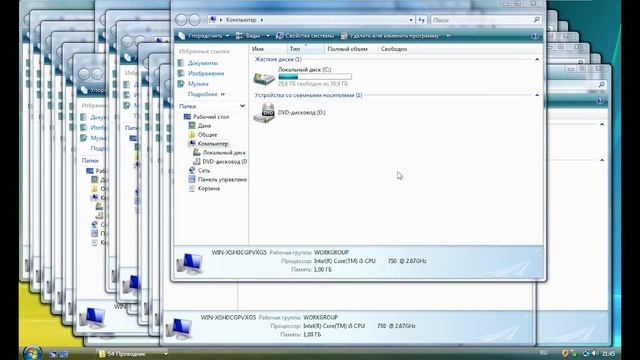This screenshot has width=640, height=360.
Task: Click 'WORKGROUP' value in front details pane
Action: tap(331, 252)
